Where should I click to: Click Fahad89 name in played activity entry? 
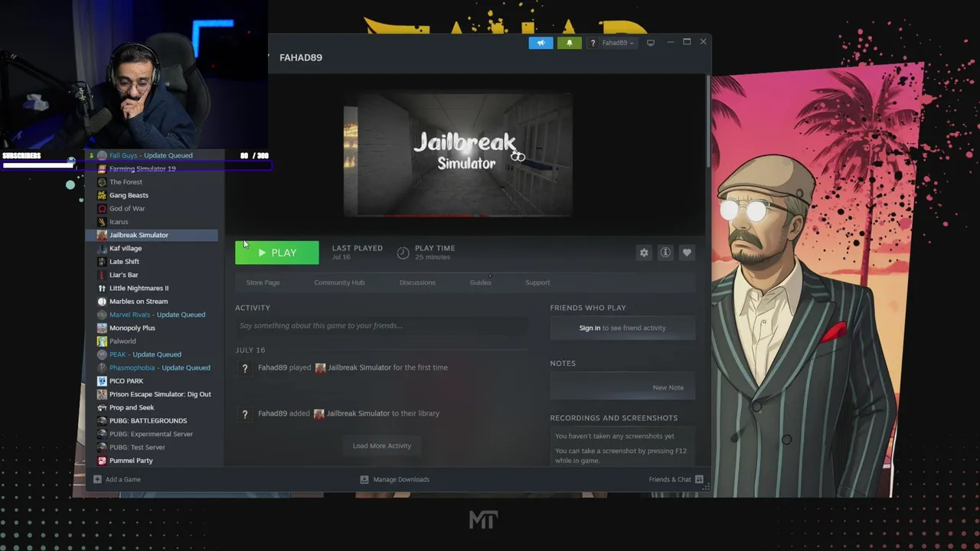pos(272,367)
